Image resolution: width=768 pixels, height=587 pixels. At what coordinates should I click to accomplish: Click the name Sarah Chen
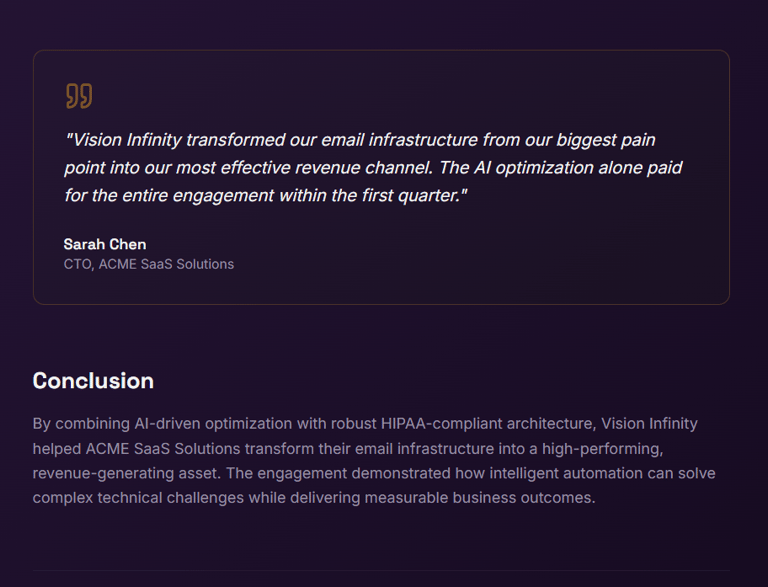click(105, 244)
